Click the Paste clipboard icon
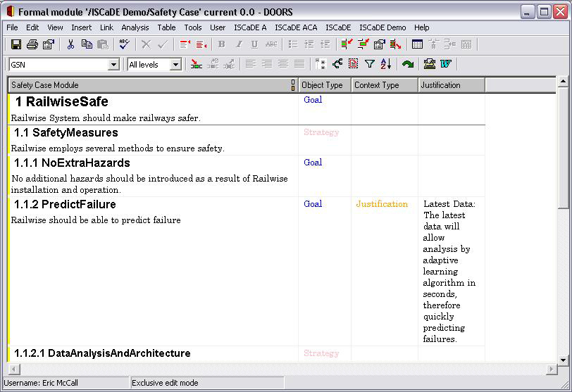572x392 pixels. (x=103, y=44)
